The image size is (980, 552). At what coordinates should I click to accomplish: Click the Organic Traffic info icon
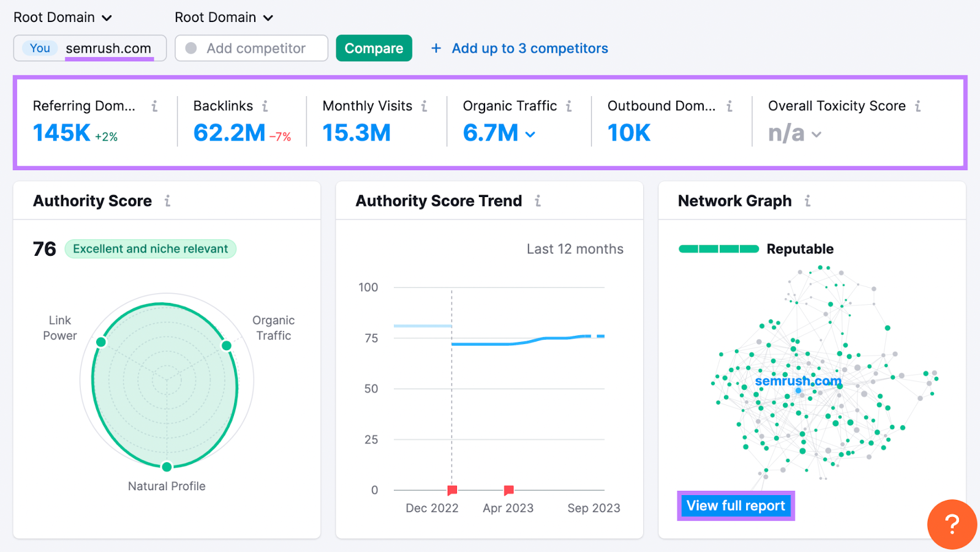(570, 105)
